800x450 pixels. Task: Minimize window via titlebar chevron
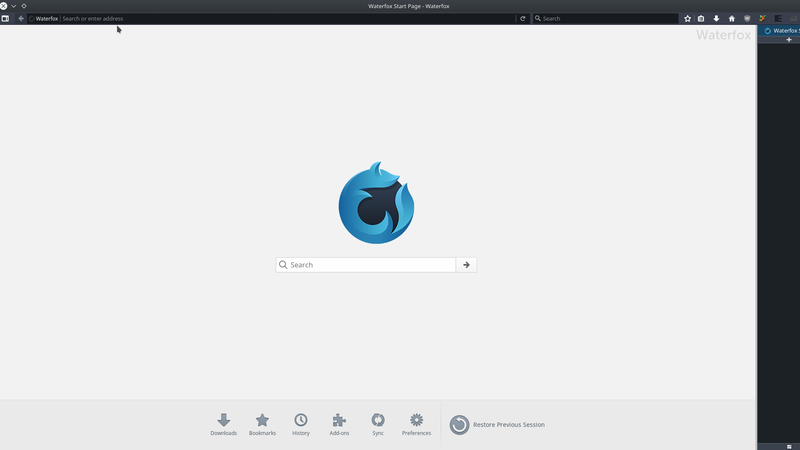coord(14,6)
